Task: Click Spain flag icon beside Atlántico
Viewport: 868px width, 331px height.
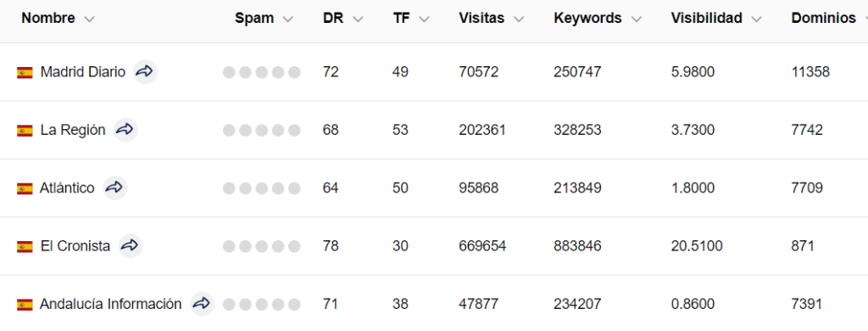Action: (x=25, y=188)
